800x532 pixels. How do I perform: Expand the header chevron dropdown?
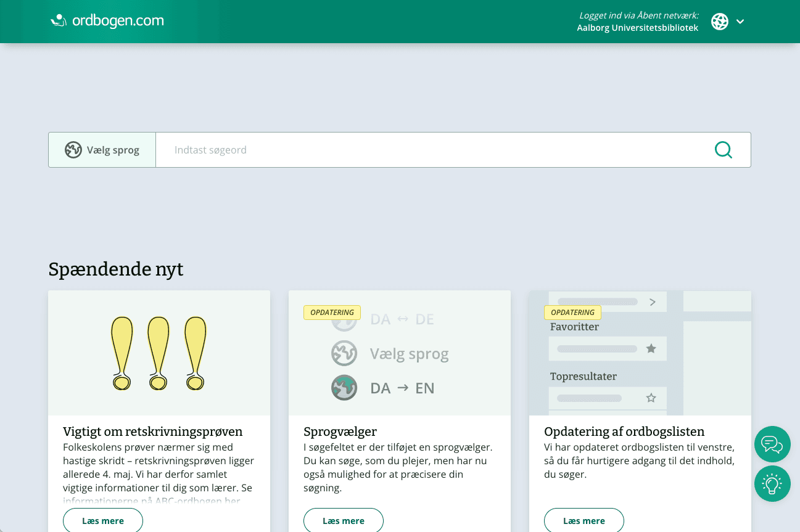coord(740,22)
